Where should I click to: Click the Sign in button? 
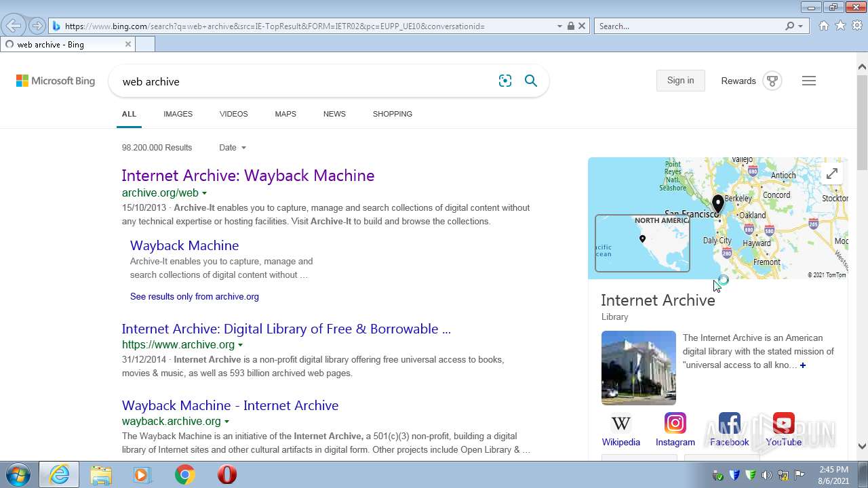coord(680,80)
